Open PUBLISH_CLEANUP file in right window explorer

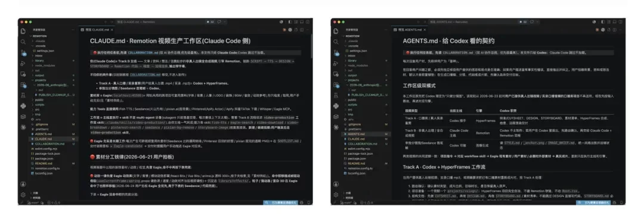point(367,95)
